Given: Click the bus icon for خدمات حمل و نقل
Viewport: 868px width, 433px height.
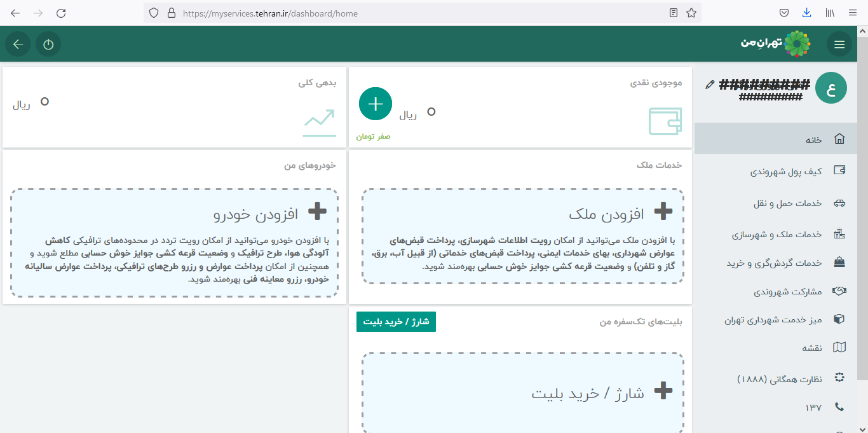Looking at the screenshot, I should 839,202.
